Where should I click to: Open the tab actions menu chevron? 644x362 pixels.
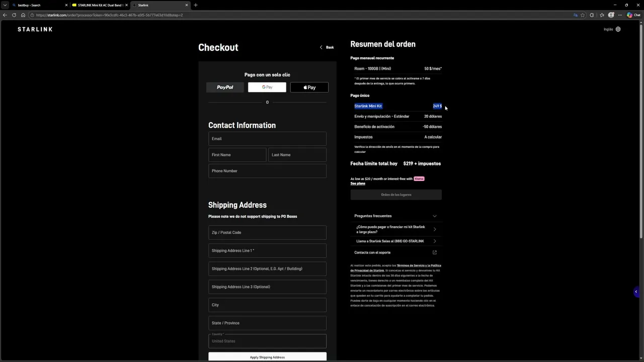click(x=5, y=5)
